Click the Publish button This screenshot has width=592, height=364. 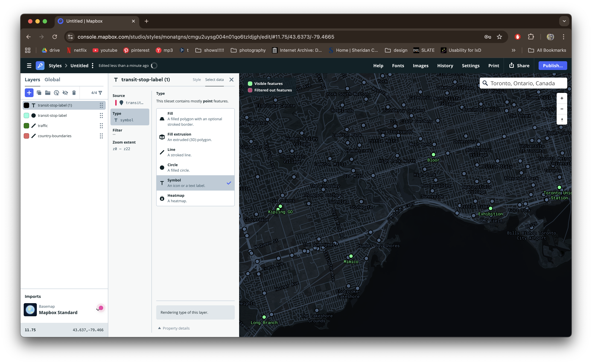coord(552,65)
